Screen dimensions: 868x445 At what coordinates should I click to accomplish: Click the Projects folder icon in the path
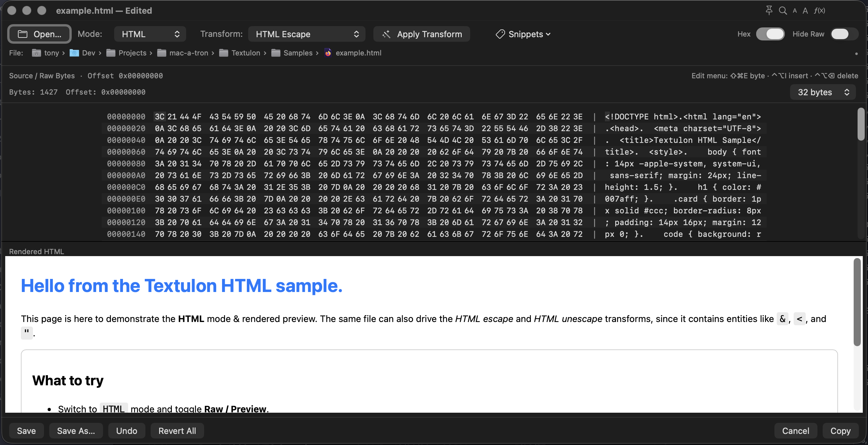(x=111, y=53)
